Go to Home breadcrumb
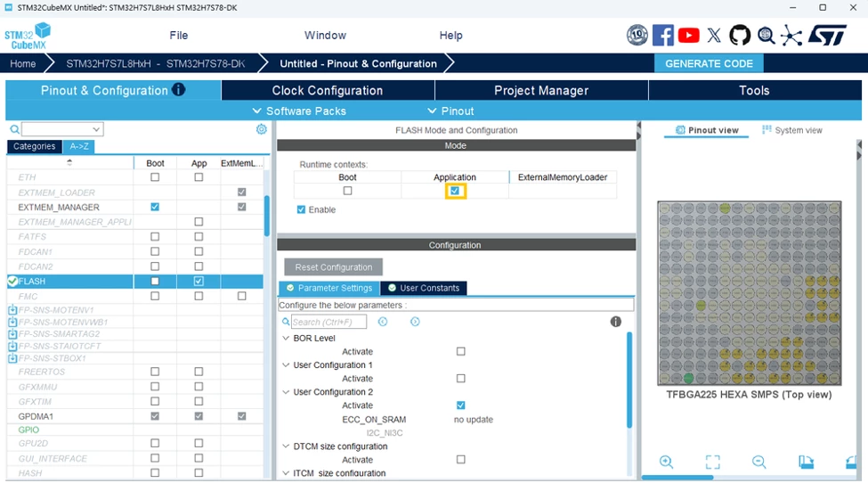868x483 pixels. tap(22, 63)
